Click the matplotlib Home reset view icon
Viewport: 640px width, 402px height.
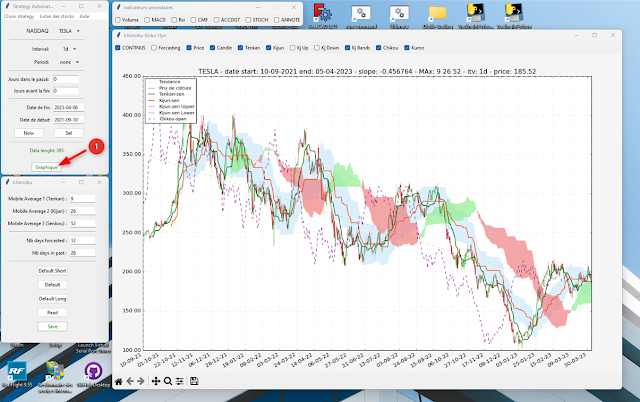120,381
